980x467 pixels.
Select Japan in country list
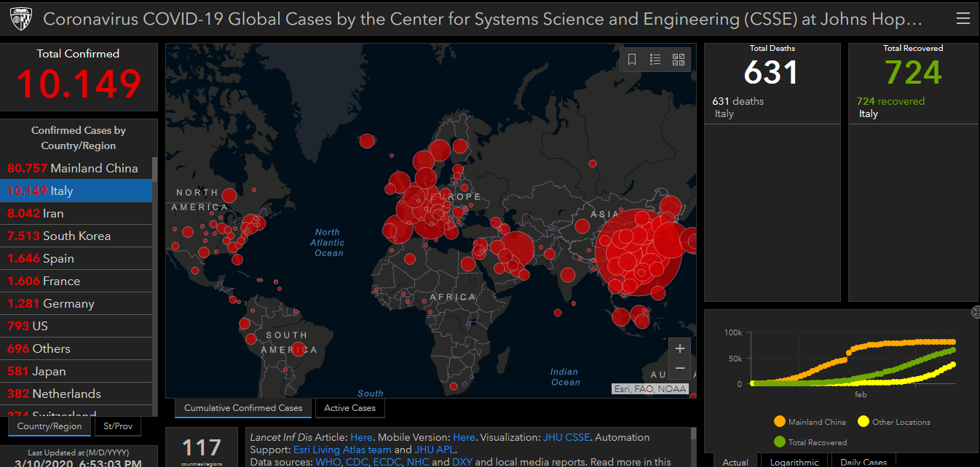[x=76, y=371]
